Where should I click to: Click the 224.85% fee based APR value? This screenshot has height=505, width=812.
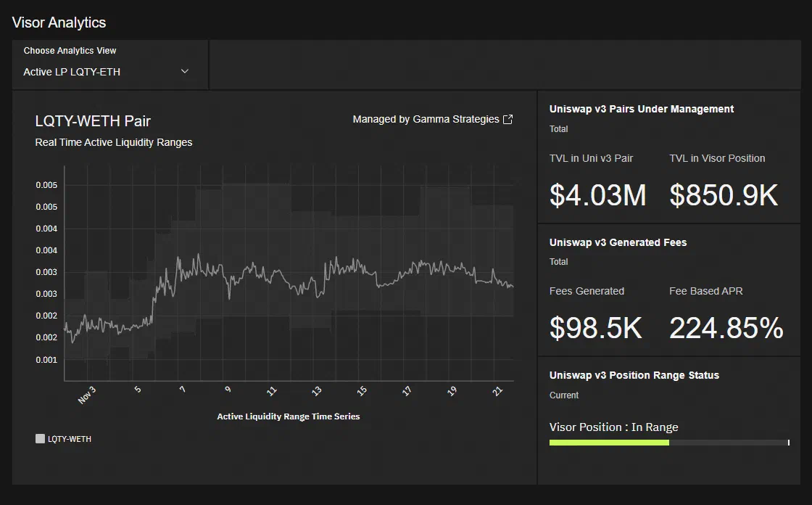click(726, 328)
